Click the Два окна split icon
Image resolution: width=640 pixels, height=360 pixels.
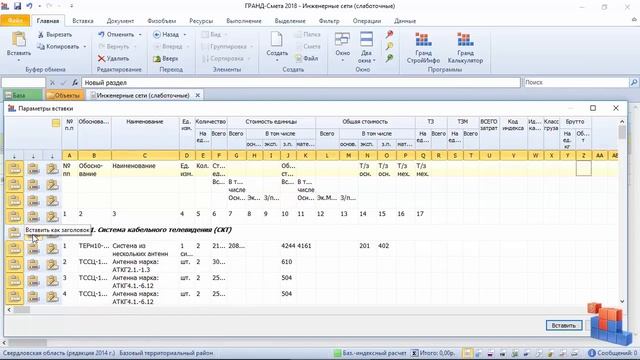click(366, 39)
